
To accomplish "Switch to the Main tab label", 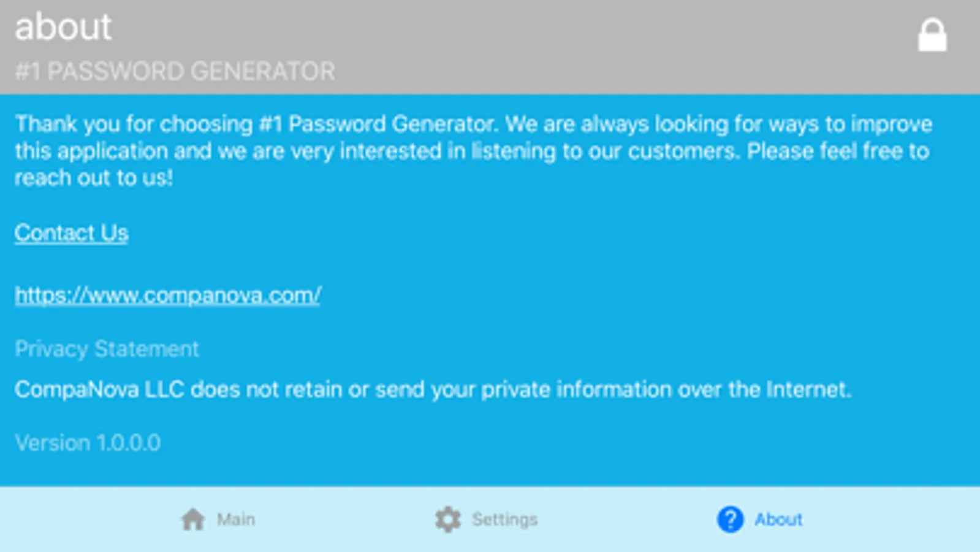I will pyautogui.click(x=236, y=519).
